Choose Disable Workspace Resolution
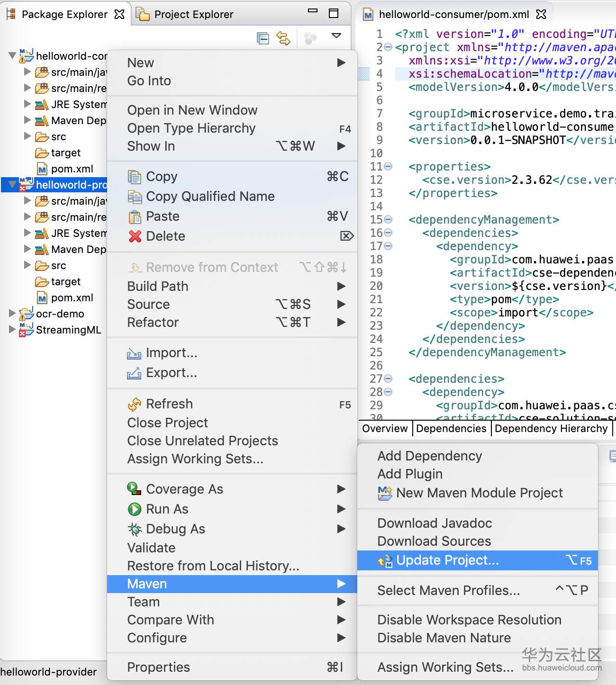The height and width of the screenshot is (685, 616). [478, 620]
